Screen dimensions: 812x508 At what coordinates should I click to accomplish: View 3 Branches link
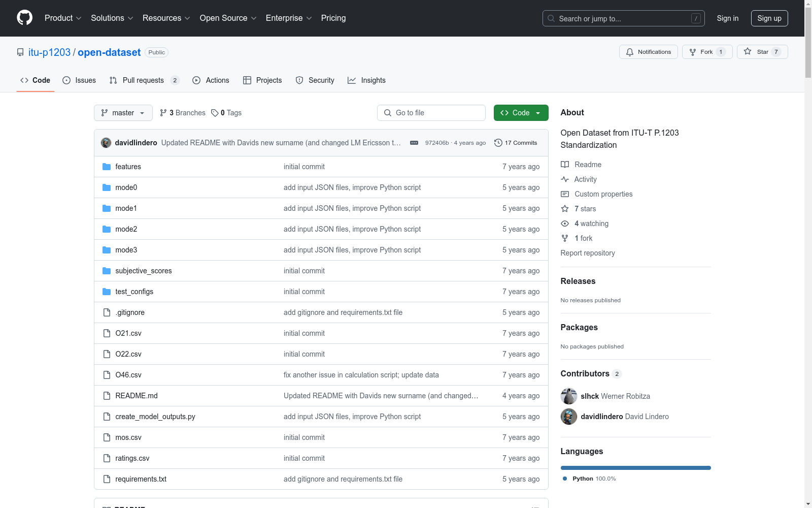[x=183, y=113]
